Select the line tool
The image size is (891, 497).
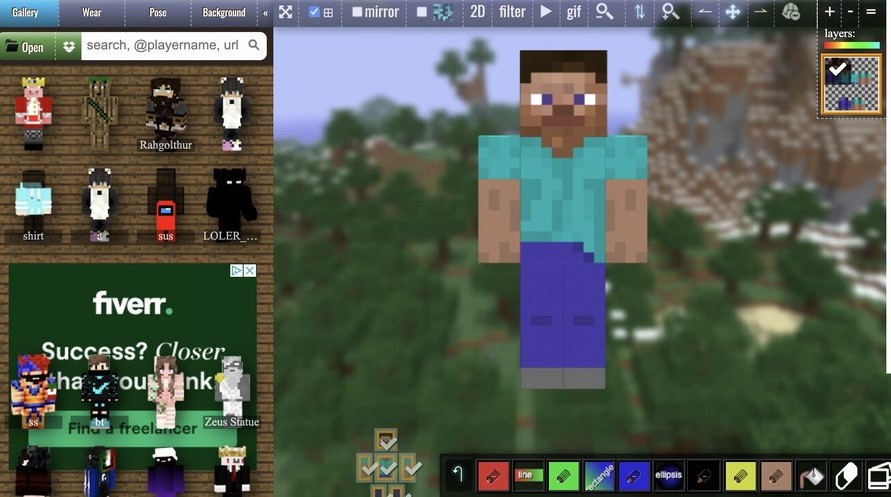tap(528, 475)
